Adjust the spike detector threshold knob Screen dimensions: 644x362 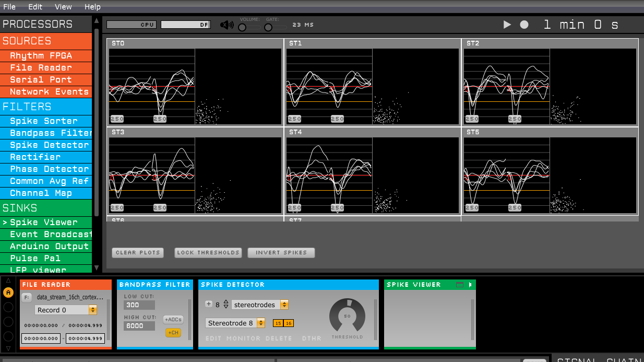(347, 316)
